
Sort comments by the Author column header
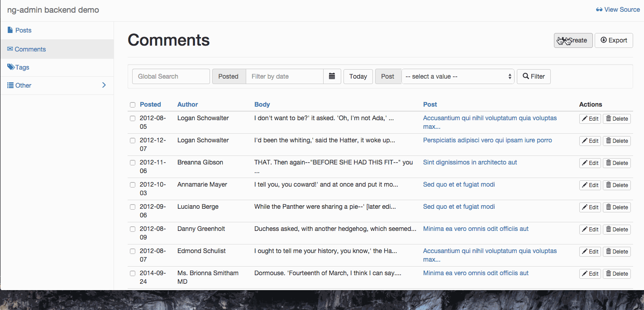point(187,104)
